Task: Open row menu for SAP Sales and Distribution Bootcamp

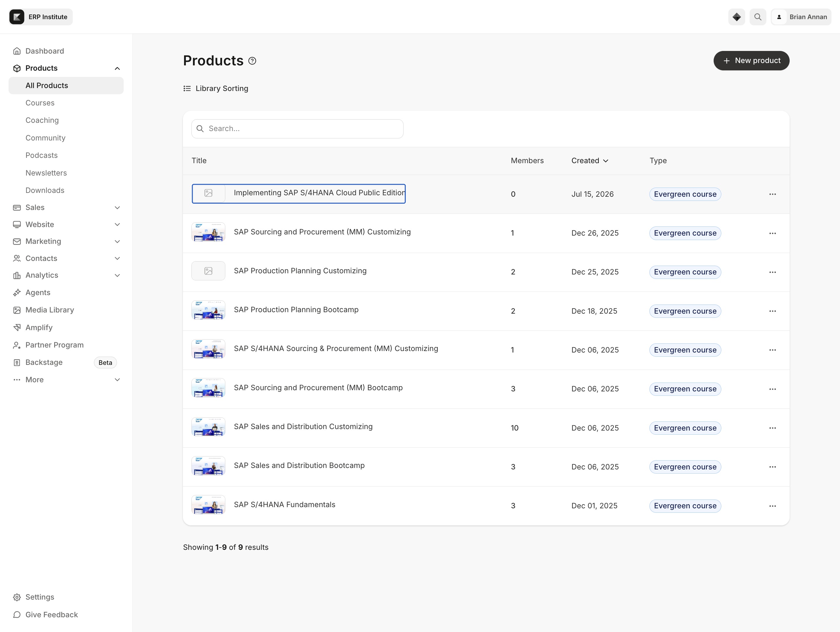Action: tap(772, 467)
